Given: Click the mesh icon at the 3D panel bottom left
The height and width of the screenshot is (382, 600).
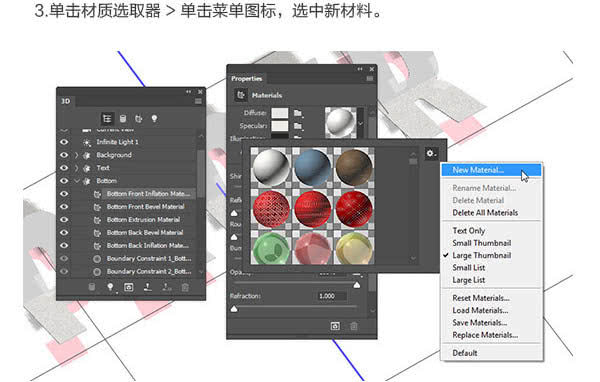Looking at the screenshot, I should click(x=91, y=287).
